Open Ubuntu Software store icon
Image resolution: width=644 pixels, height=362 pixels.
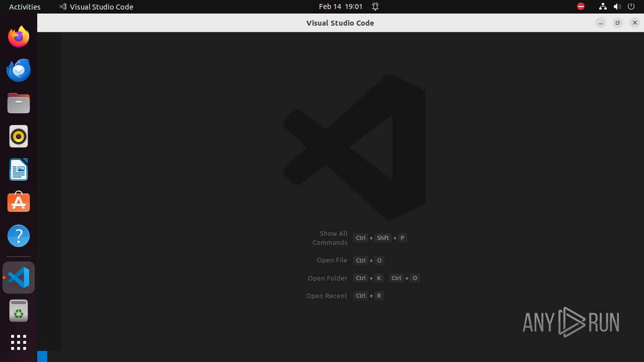coord(19,203)
